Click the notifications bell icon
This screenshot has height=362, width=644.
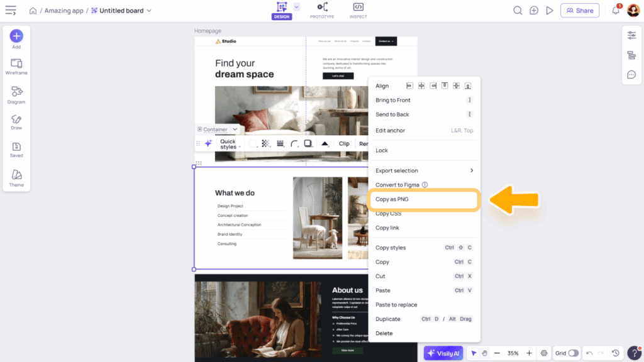616,11
